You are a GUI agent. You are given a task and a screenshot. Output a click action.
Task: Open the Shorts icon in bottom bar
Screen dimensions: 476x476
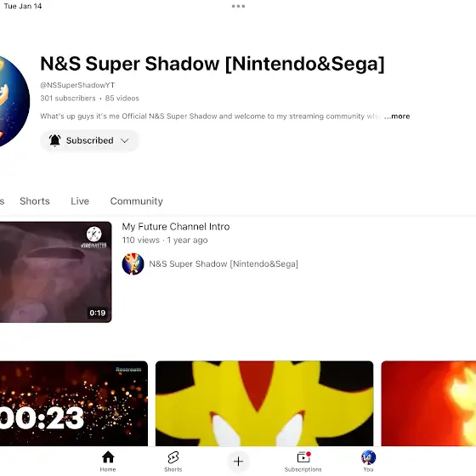[x=173, y=461]
